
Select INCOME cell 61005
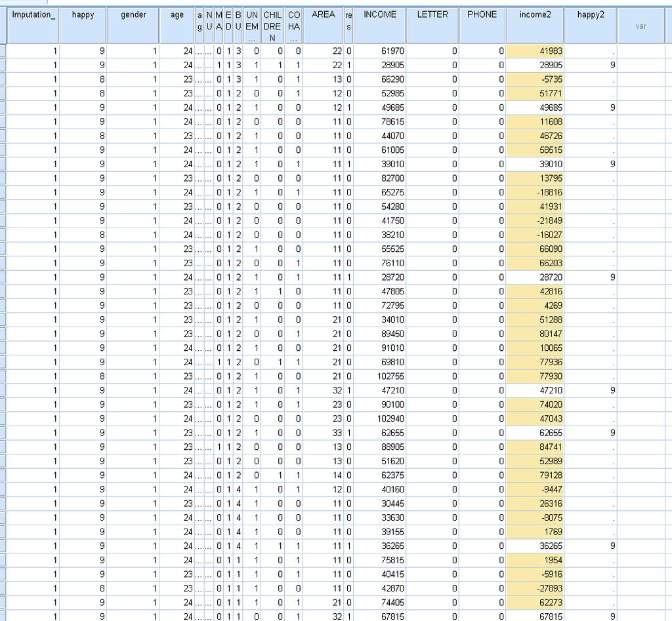[380, 150]
